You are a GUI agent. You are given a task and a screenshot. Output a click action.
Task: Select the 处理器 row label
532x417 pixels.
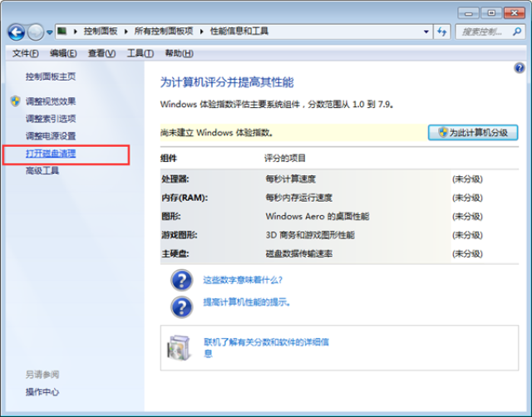click(x=175, y=179)
